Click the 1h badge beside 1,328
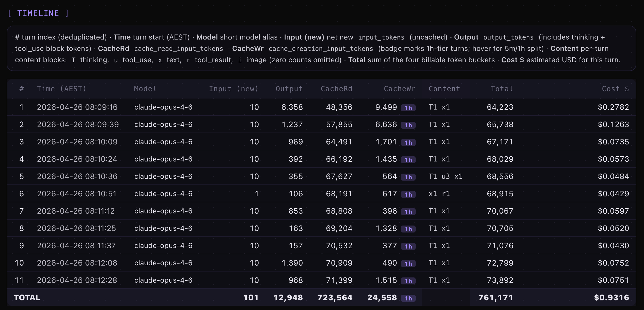Image resolution: width=644 pixels, height=310 pixels. [408, 229]
